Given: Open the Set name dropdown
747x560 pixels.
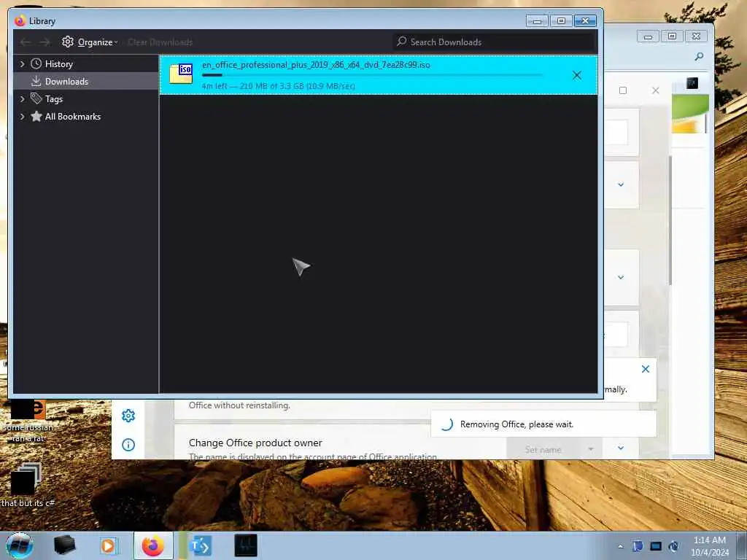Looking at the screenshot, I should [x=553, y=449].
